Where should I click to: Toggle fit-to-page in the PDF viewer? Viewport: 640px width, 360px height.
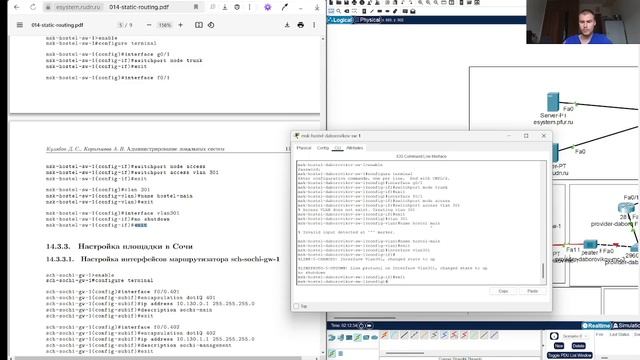[199, 25]
